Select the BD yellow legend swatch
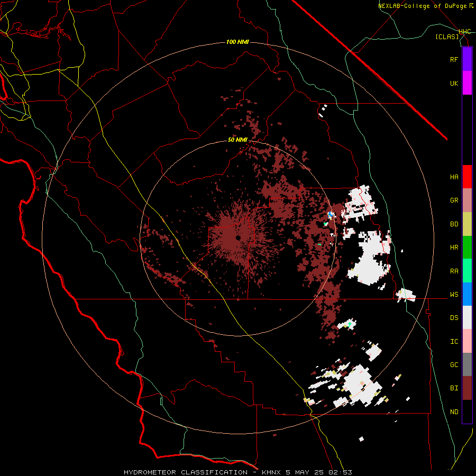The width and height of the screenshot is (476, 476). (467, 224)
